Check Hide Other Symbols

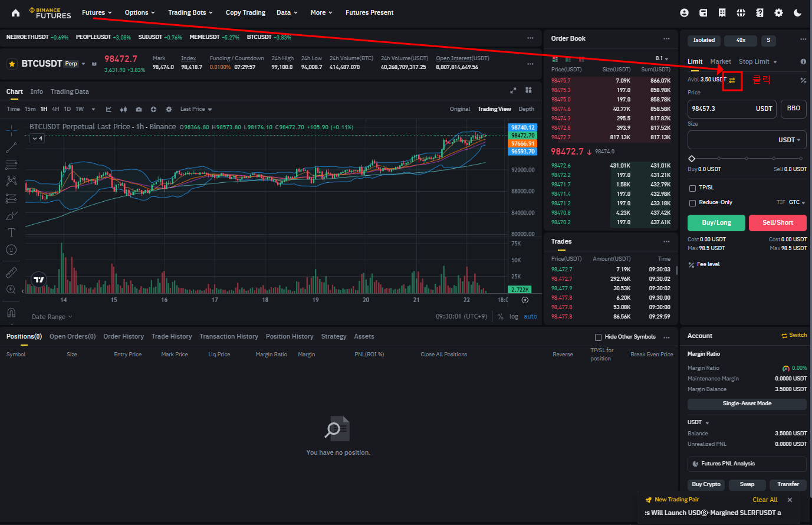tap(598, 337)
